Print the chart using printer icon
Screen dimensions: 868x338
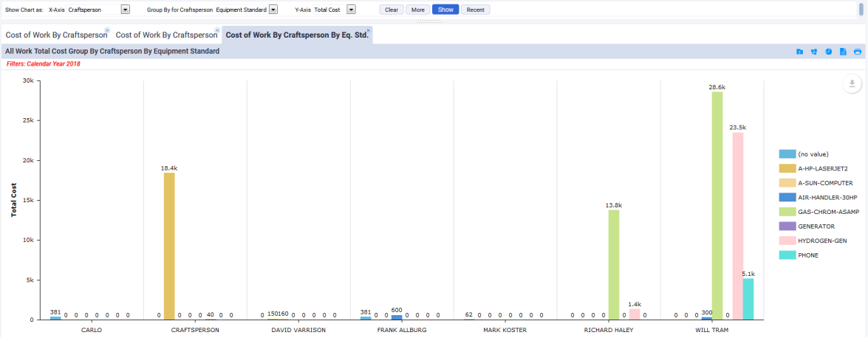[858, 52]
